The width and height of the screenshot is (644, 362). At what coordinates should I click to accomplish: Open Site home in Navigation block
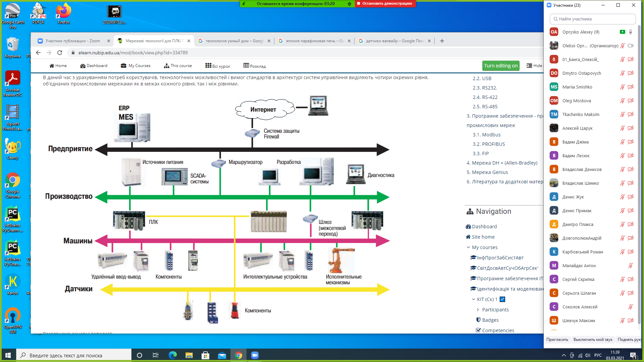pyautogui.click(x=480, y=237)
